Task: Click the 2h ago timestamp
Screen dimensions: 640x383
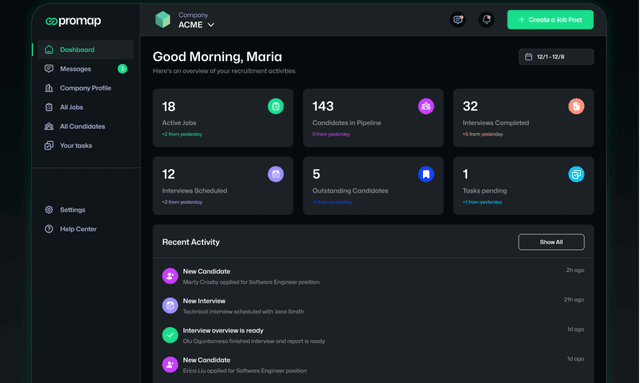Action: pos(575,270)
